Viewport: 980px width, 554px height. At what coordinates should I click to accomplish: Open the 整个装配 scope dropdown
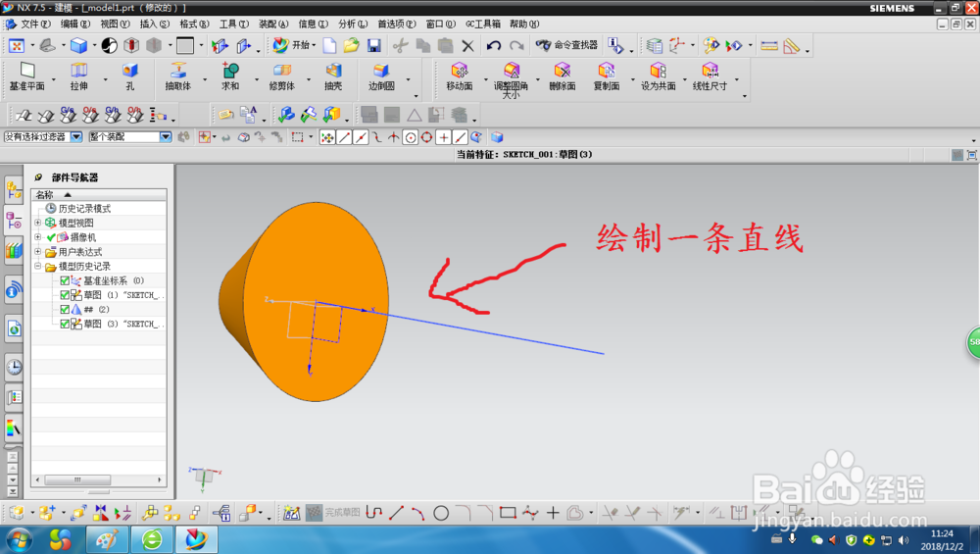pos(165,137)
